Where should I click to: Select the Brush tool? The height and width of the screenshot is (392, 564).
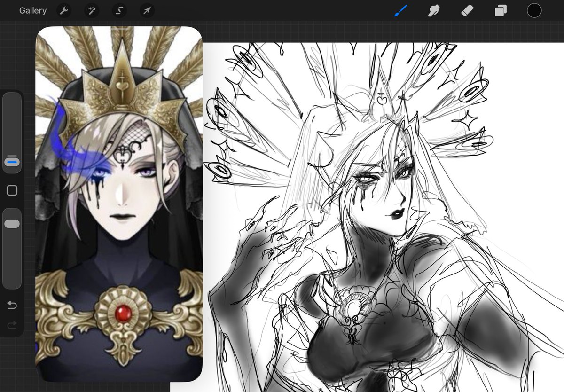[400, 10]
